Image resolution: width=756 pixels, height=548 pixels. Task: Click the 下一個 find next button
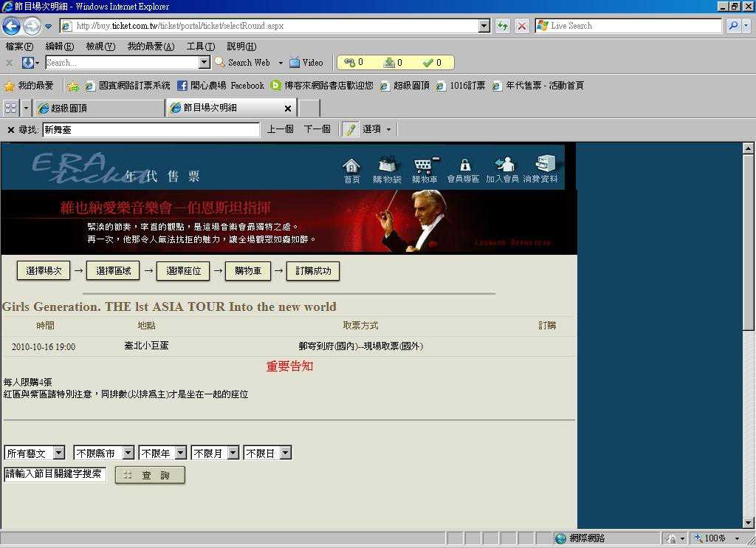317,129
